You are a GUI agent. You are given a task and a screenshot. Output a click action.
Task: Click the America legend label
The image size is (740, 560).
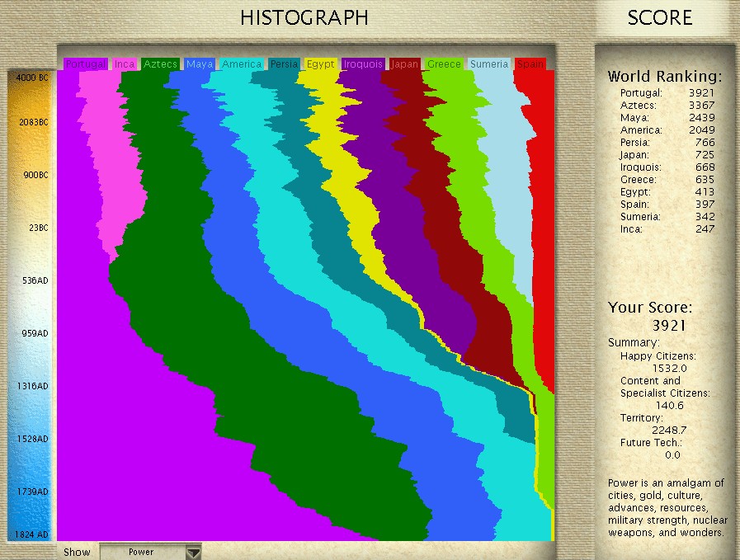coord(241,64)
